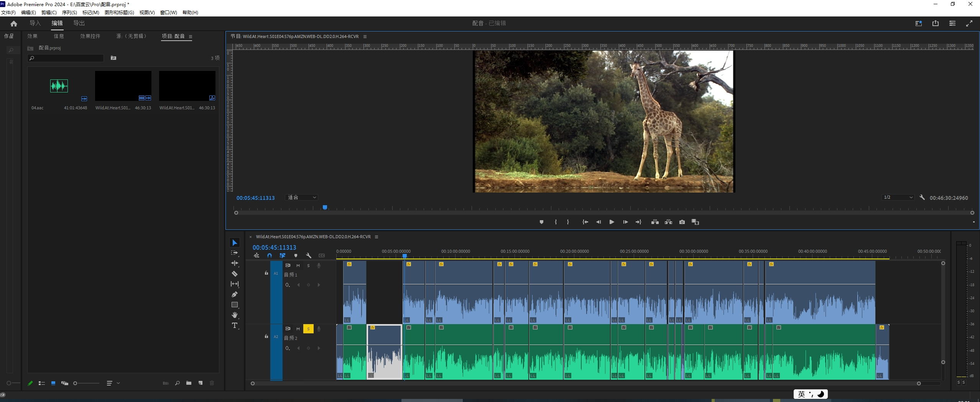The image size is (980, 402).
Task: Add a marker in Program monitor
Action: tap(541, 222)
